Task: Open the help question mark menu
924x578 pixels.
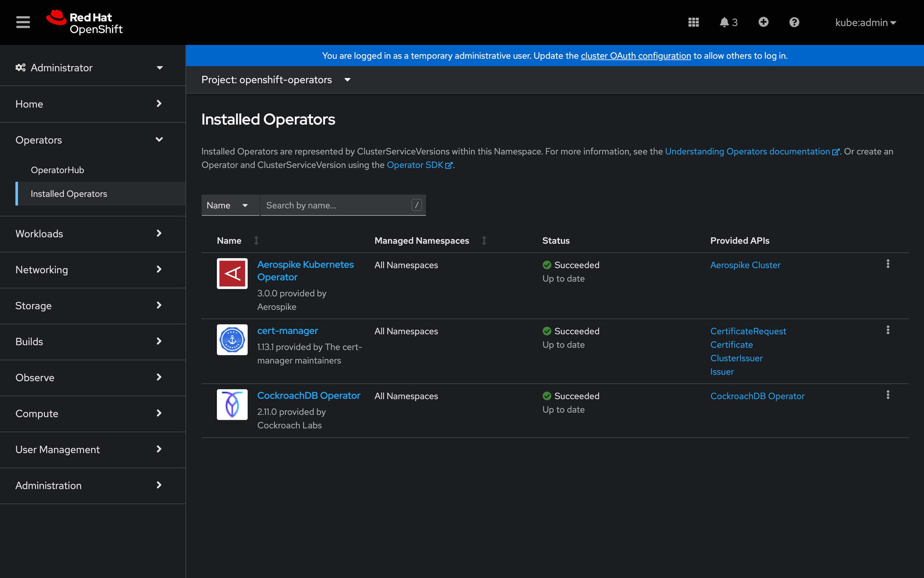Action: pos(794,22)
